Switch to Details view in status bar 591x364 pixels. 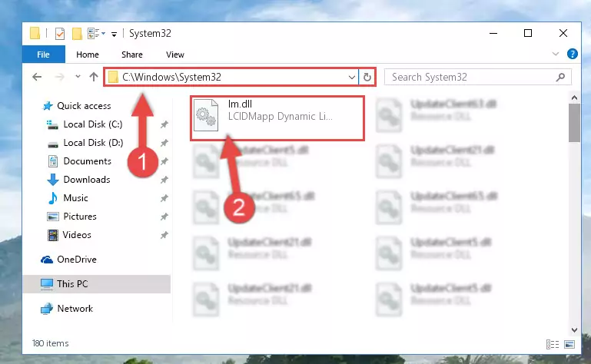pos(552,344)
